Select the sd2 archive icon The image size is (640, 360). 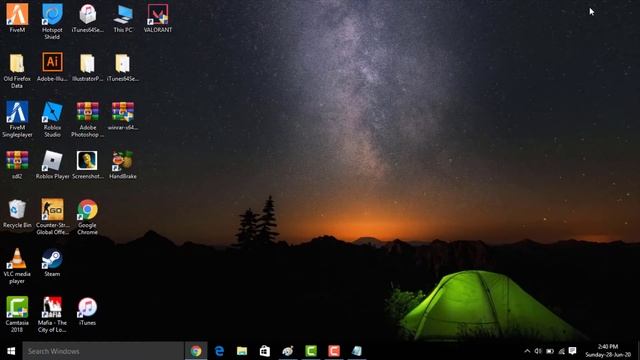pos(17,164)
